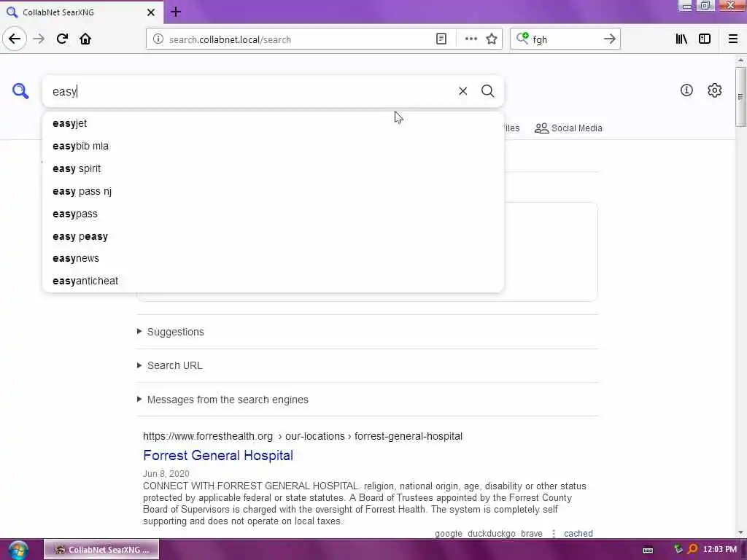747x560 pixels.
Task: Select CollabNet SearXNG taskbar button
Action: [x=101, y=550]
